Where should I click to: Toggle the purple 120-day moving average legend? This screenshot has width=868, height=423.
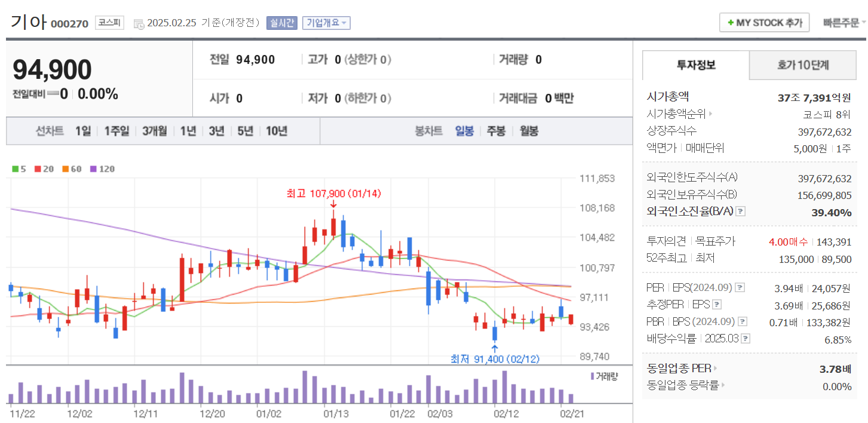coord(93,169)
